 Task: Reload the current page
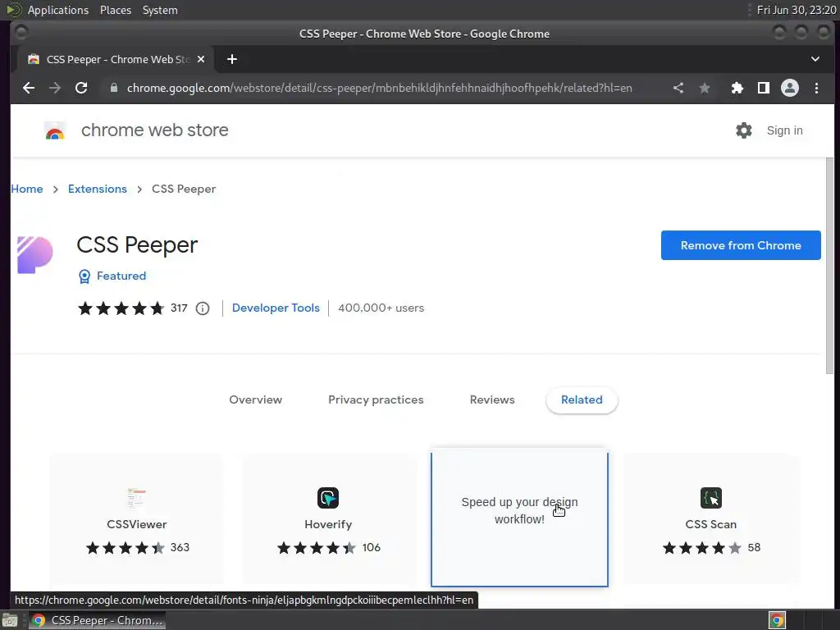click(81, 88)
